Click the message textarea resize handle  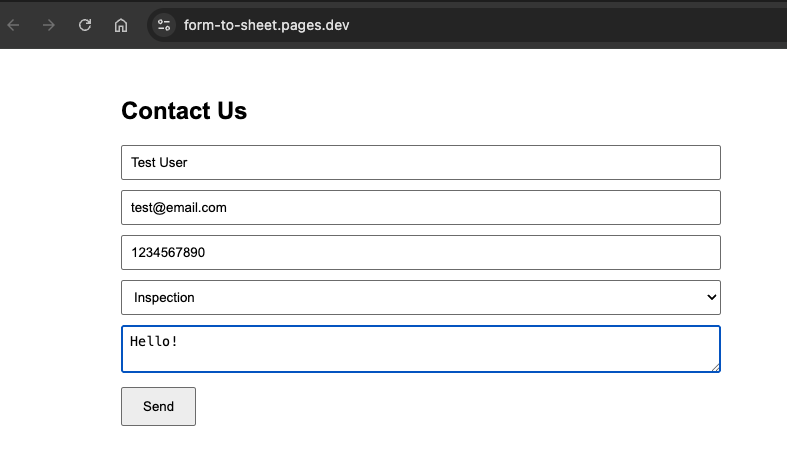[715, 367]
